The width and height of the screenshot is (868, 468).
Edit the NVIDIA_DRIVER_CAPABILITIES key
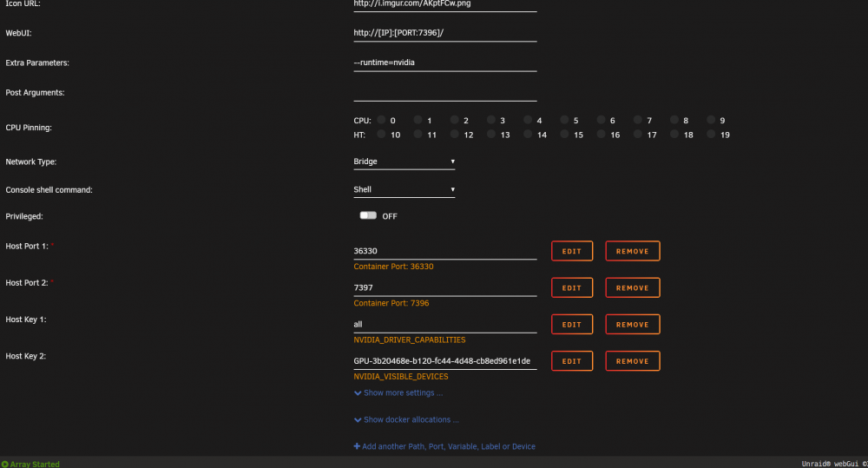tap(572, 324)
